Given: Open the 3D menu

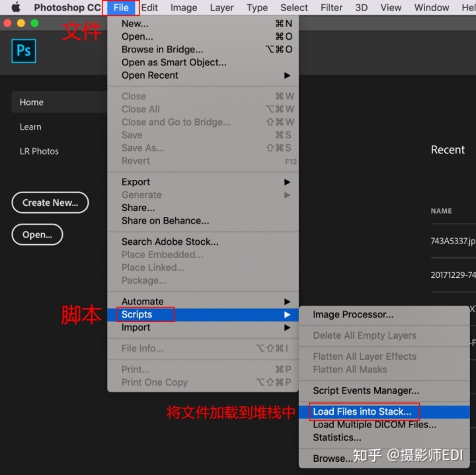Looking at the screenshot, I should tap(361, 7).
